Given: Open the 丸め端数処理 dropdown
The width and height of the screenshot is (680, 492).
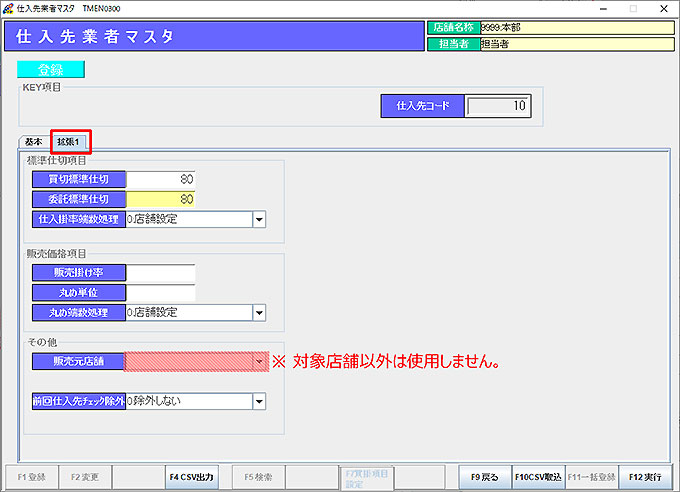Looking at the screenshot, I should pyautogui.click(x=259, y=313).
